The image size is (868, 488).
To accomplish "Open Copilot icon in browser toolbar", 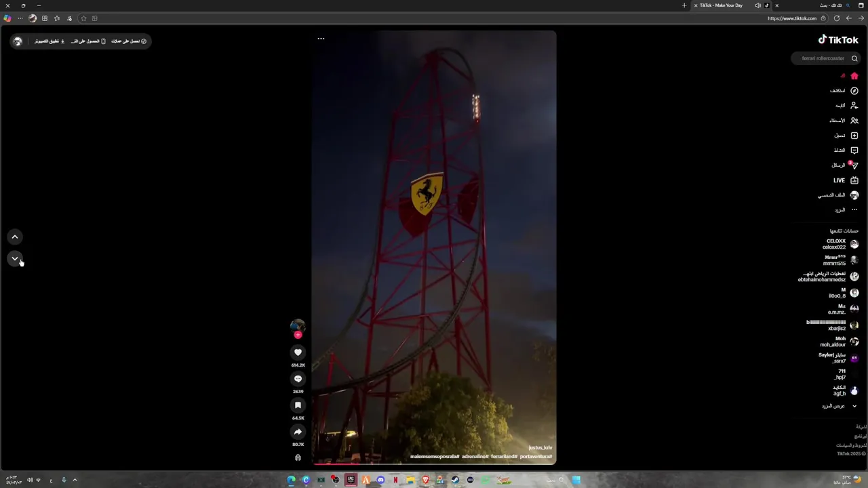I will pyautogui.click(x=7, y=18).
